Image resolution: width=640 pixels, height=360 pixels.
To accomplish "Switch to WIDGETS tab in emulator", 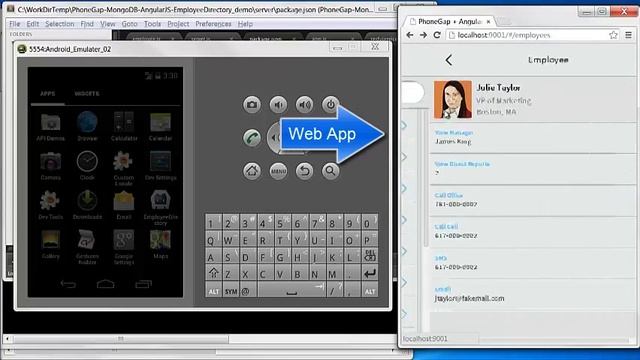I will (x=87, y=94).
